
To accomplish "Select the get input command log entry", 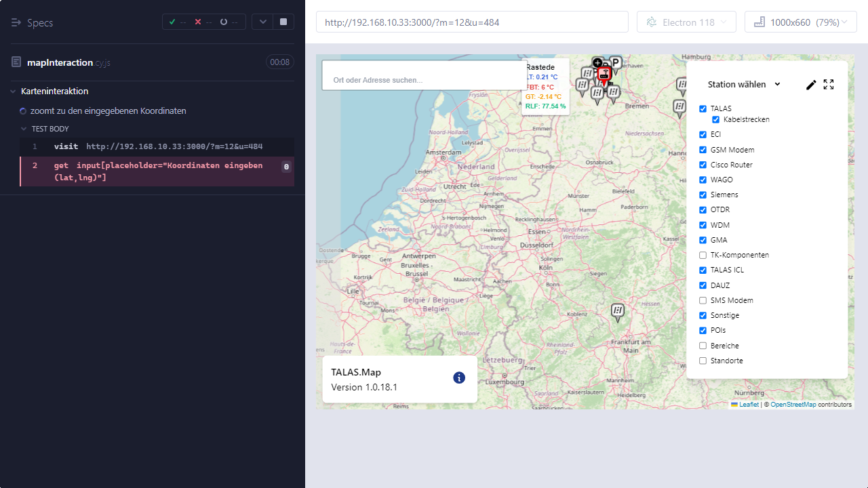I will point(157,171).
